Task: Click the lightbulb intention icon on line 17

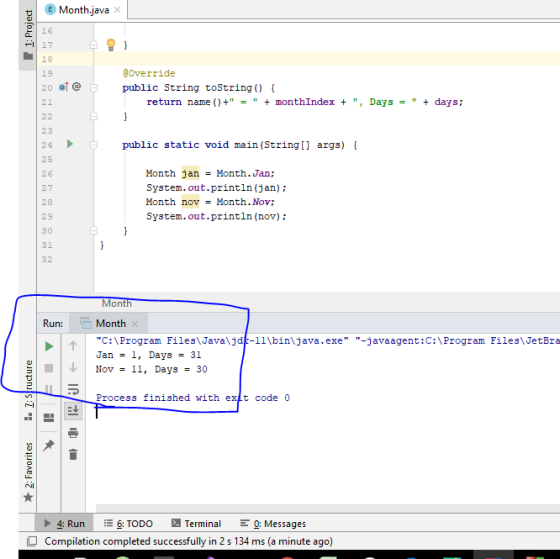Action: 111,44
